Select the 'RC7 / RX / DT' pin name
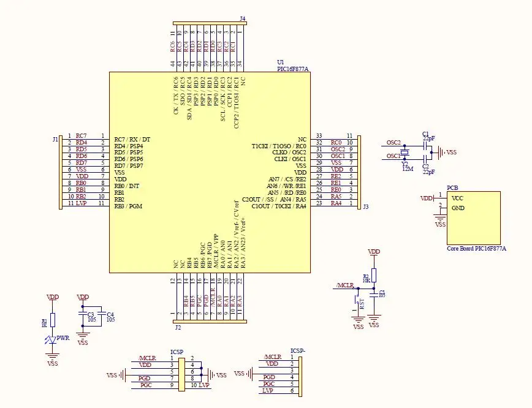Viewport: 532px width, 408px height. (x=132, y=140)
